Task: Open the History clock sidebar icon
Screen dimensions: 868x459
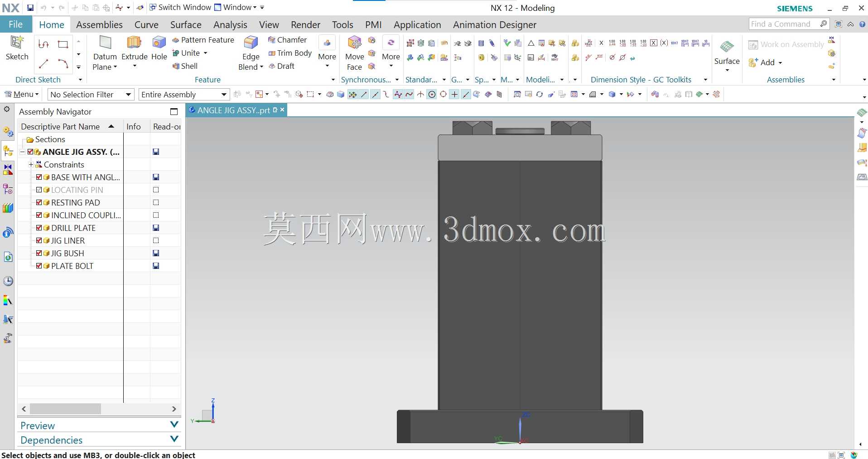Action: pyautogui.click(x=8, y=281)
